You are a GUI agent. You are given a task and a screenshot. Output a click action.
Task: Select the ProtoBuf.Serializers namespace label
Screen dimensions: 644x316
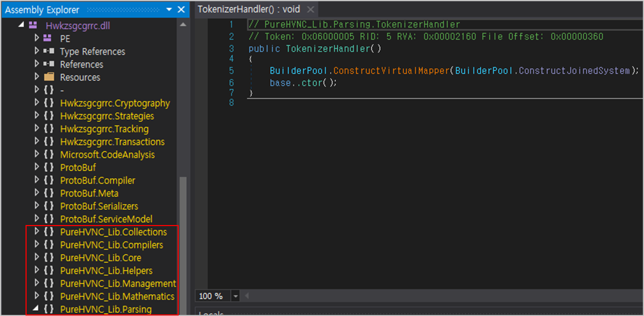[99, 206]
